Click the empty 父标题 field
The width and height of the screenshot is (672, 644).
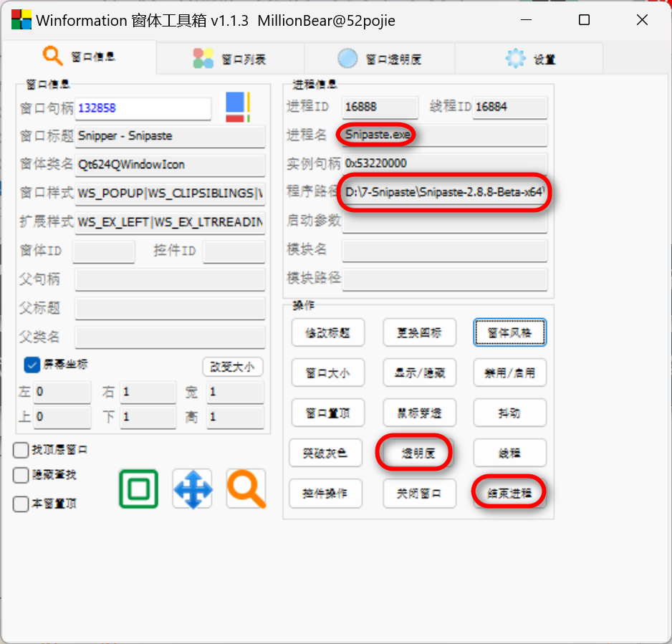click(170, 309)
